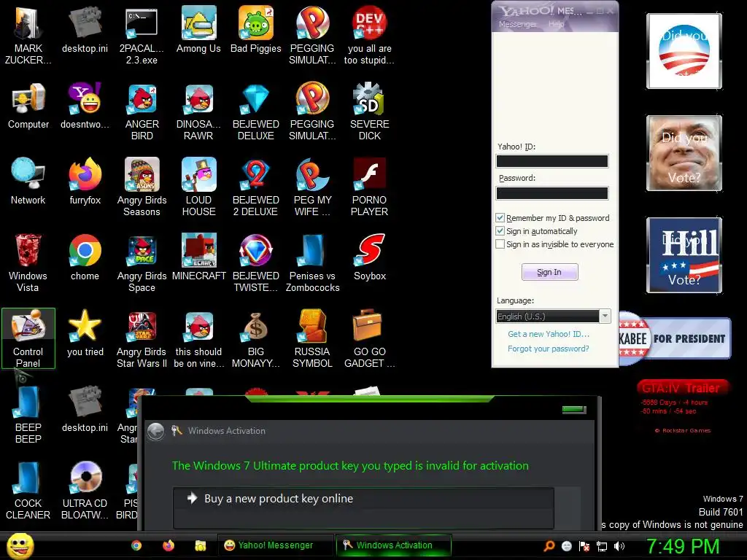Open the volume speaker tray icon
Image resolution: width=747 pixels, height=560 pixels.
point(619,546)
